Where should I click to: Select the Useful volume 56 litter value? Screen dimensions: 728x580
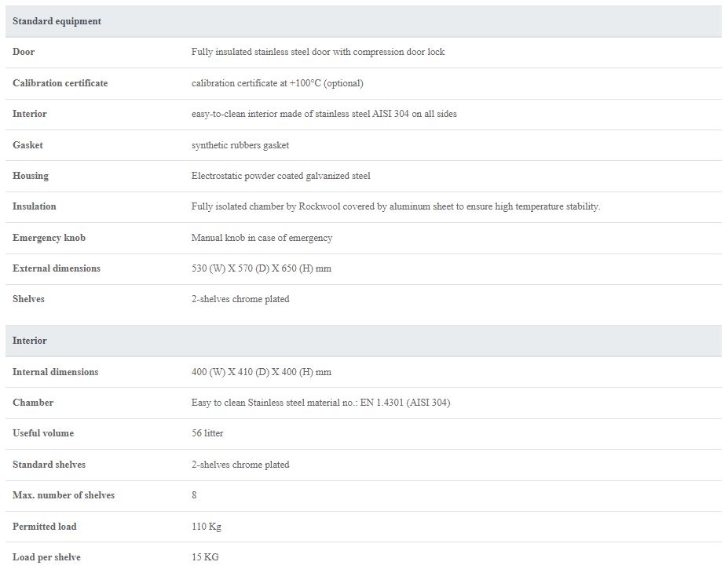[x=207, y=433]
